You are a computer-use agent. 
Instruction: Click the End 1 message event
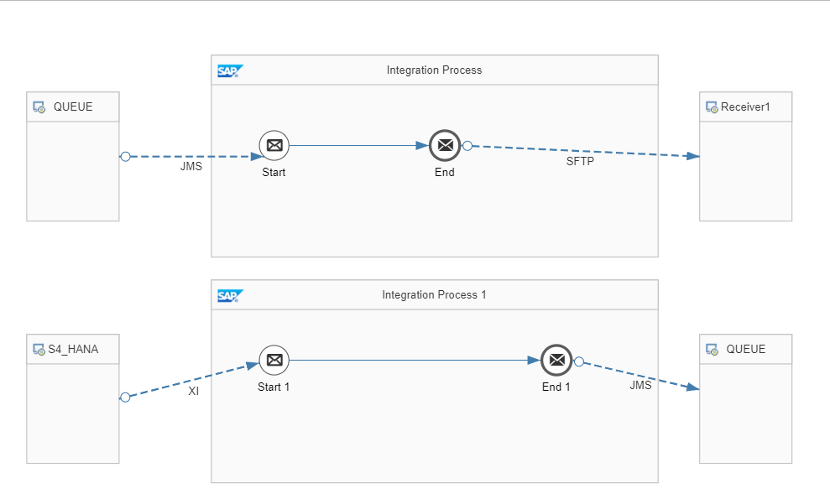pyautogui.click(x=556, y=361)
